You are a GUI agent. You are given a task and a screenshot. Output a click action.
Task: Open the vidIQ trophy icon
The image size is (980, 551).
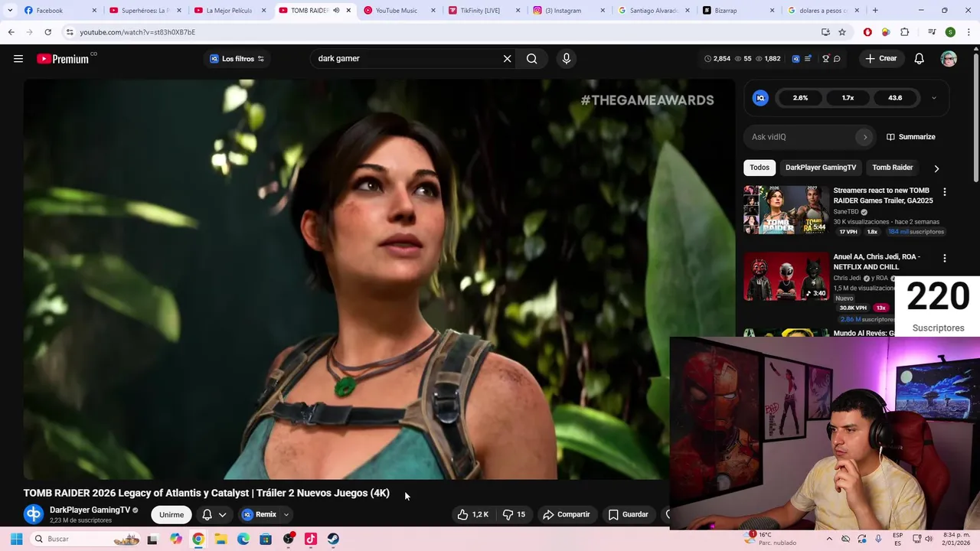825,59
